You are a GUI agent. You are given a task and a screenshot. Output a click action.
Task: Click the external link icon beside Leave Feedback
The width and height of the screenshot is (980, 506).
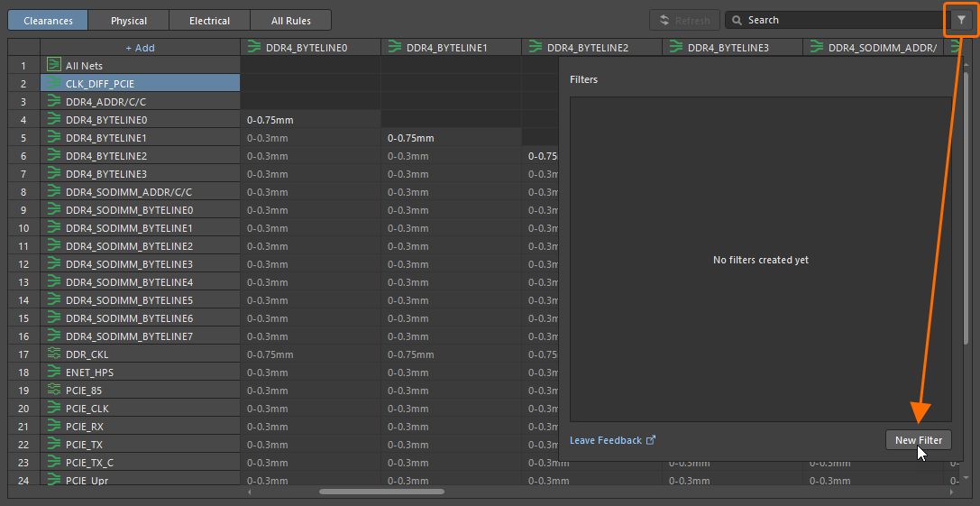(x=651, y=440)
